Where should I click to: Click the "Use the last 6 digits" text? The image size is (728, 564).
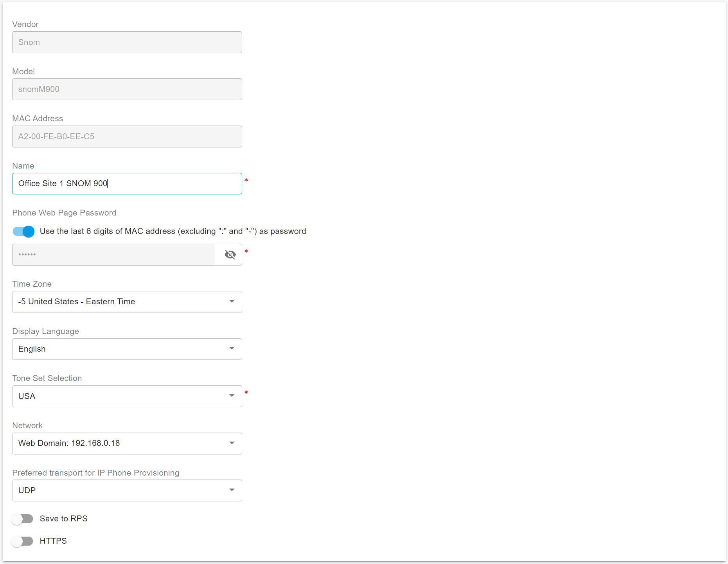point(173,231)
